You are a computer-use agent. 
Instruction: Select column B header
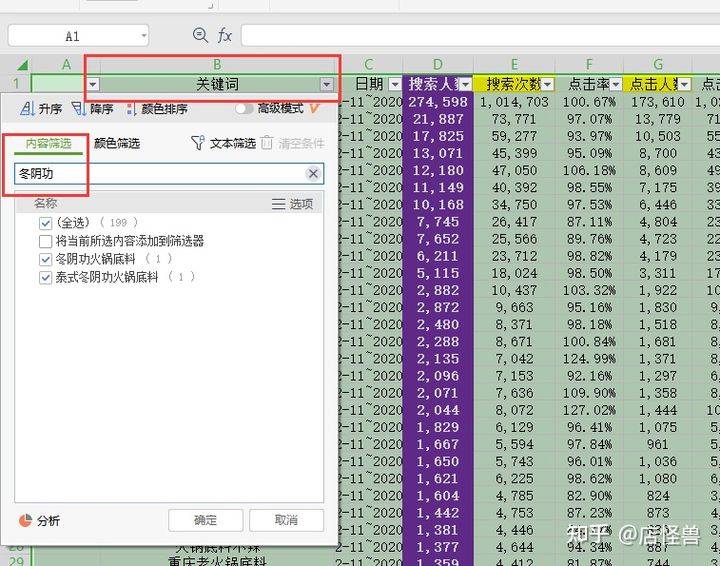(217, 64)
